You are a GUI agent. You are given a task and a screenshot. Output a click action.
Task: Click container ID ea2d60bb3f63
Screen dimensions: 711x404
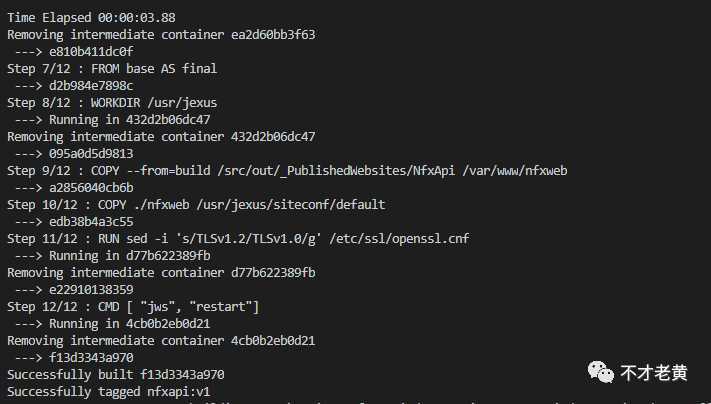click(x=273, y=35)
